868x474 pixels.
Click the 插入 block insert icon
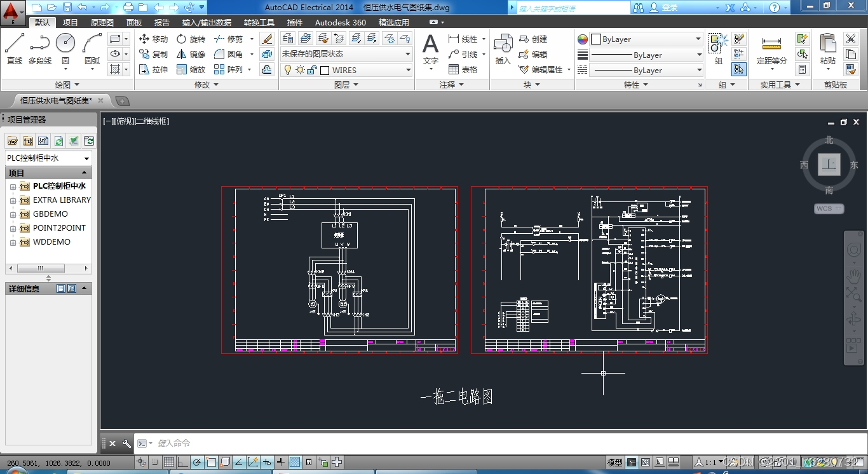point(503,49)
